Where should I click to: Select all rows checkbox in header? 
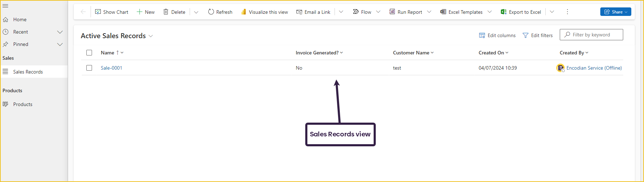click(x=89, y=53)
